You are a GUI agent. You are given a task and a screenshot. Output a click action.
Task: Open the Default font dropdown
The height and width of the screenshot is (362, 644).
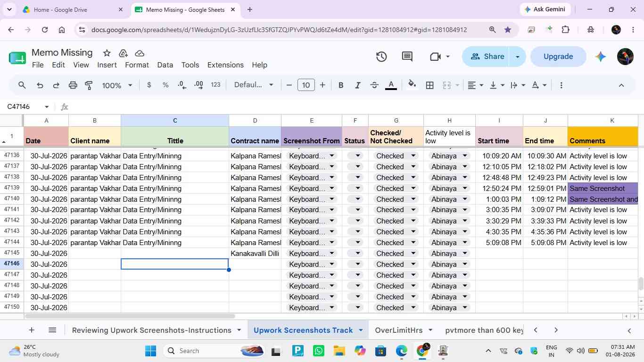pyautogui.click(x=254, y=85)
